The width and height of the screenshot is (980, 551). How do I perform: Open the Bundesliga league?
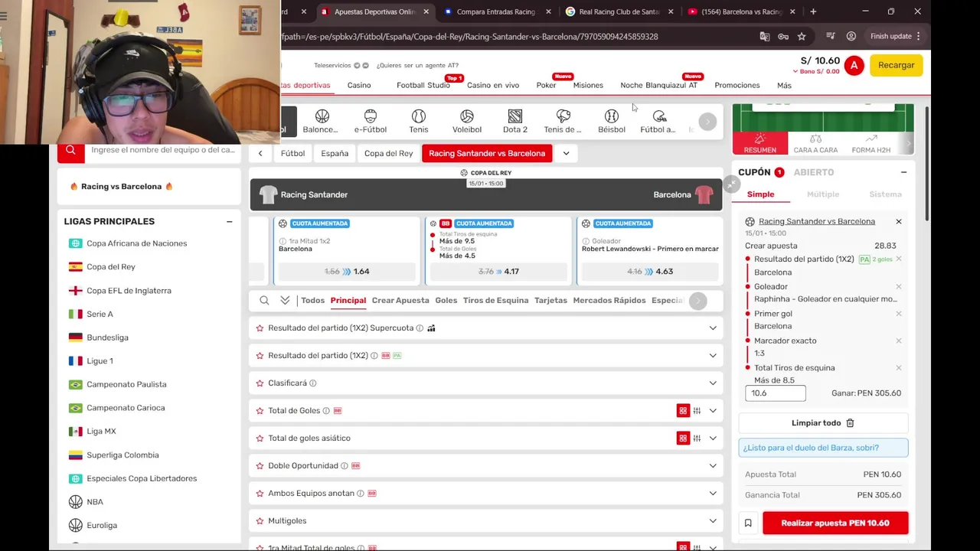click(x=107, y=337)
